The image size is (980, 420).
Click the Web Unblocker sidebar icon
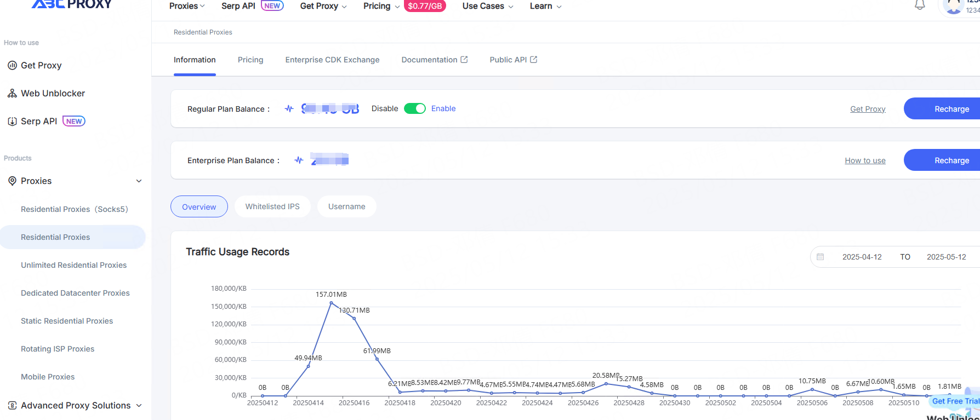(x=12, y=93)
